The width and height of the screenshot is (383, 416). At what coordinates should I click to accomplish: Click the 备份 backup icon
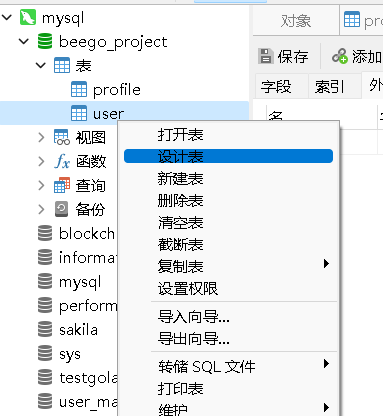(62, 209)
